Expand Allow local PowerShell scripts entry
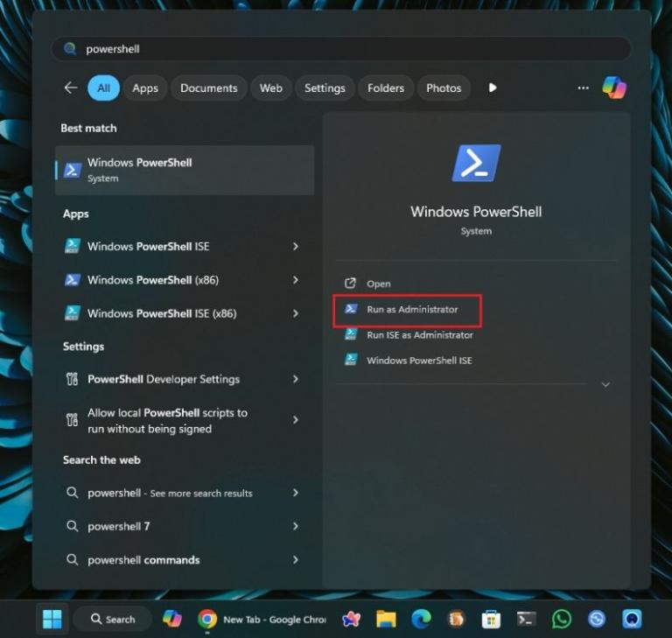672x638 pixels. pyautogui.click(x=295, y=420)
